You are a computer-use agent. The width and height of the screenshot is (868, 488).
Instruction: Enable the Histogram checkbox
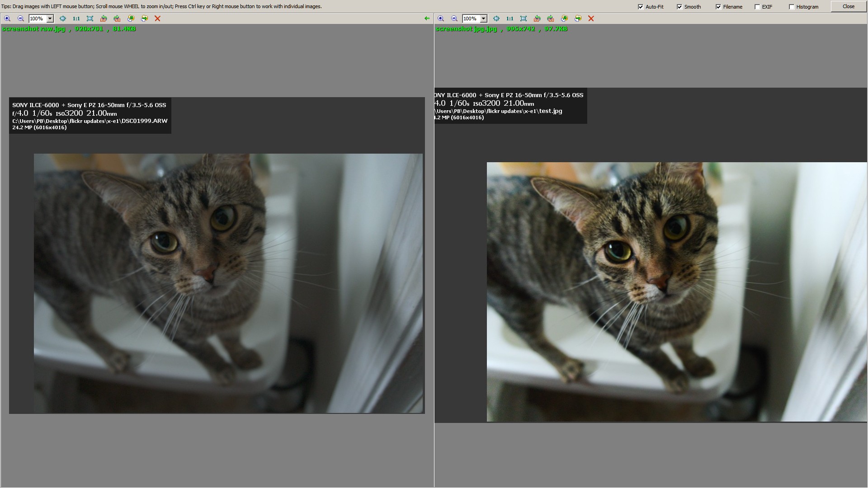point(792,7)
